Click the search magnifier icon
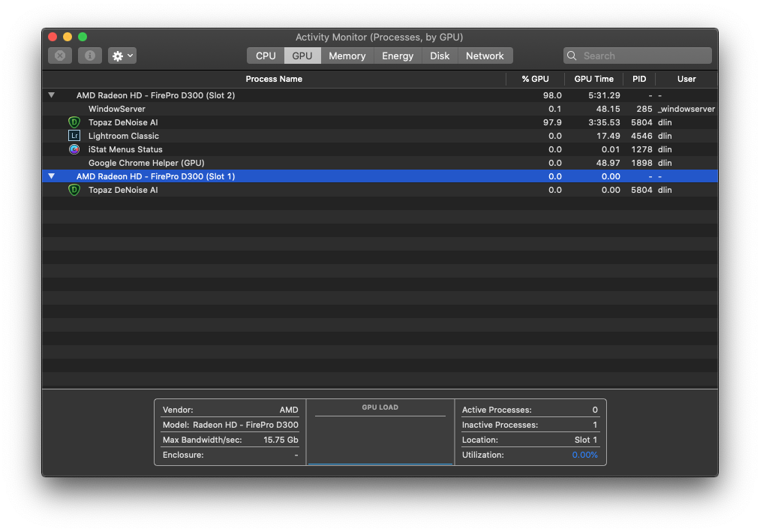 click(x=572, y=56)
